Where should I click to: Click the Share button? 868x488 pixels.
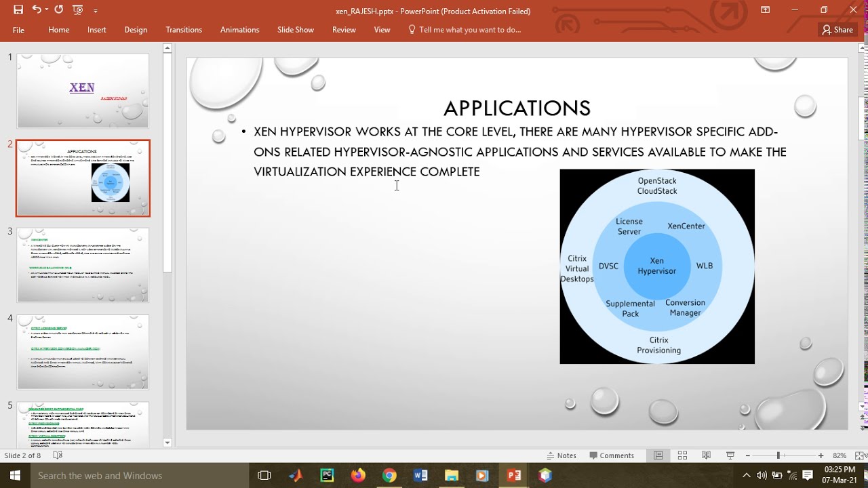pyautogui.click(x=837, y=30)
